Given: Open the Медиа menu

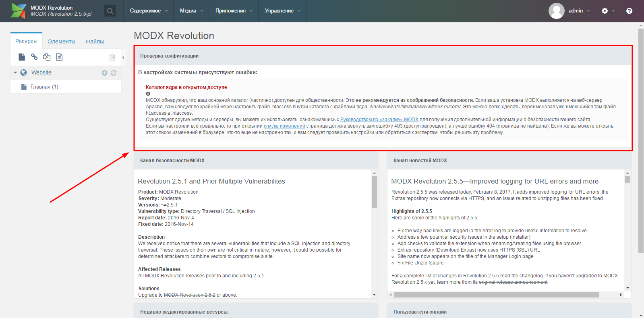Looking at the screenshot, I should pos(191,11).
